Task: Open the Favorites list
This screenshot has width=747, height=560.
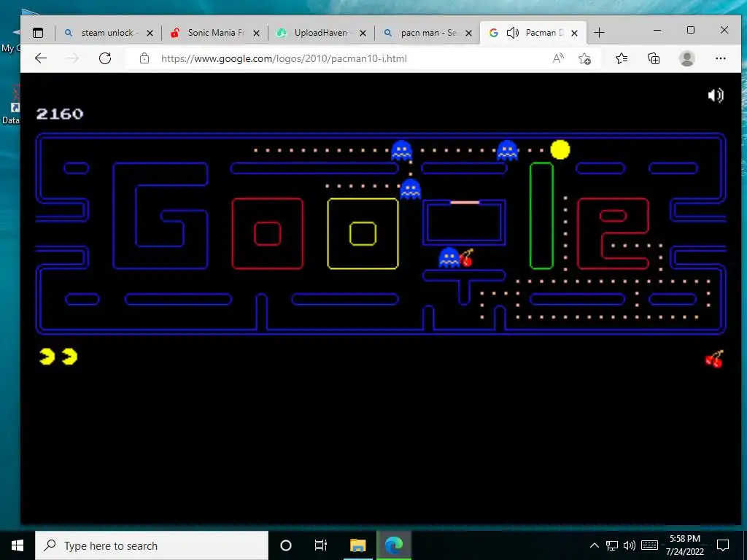Action: pyautogui.click(x=622, y=58)
